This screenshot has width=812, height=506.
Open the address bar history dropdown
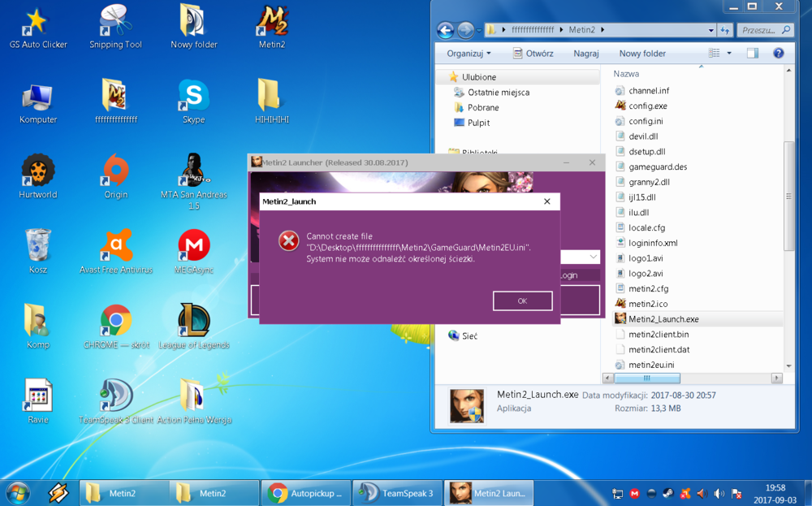coord(710,30)
